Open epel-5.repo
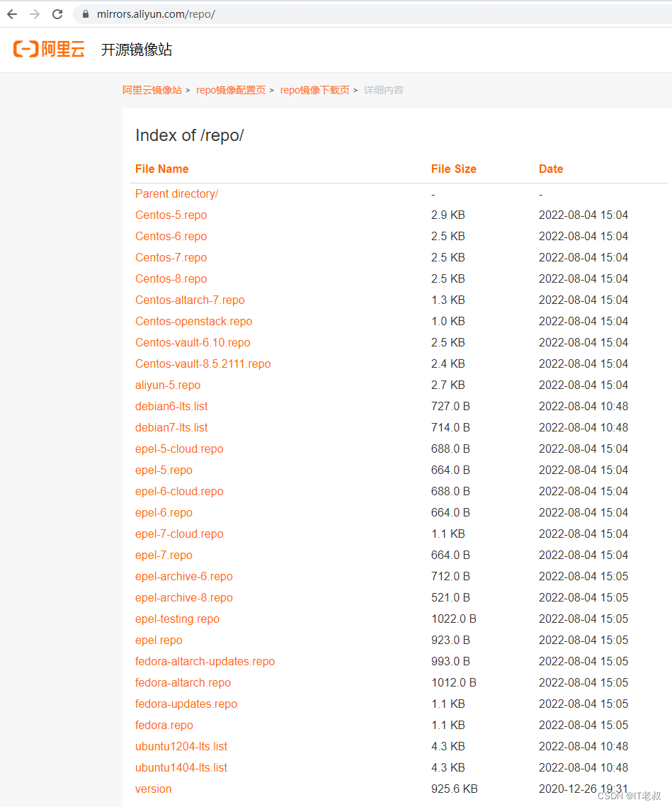Screen dimensions: 672x807 164,470
